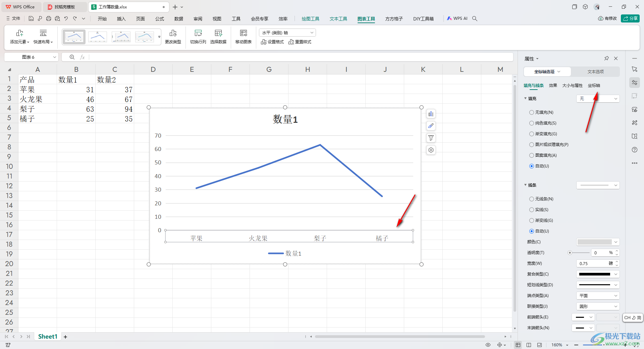Open Select Data (选择数据) tool

point(218,37)
